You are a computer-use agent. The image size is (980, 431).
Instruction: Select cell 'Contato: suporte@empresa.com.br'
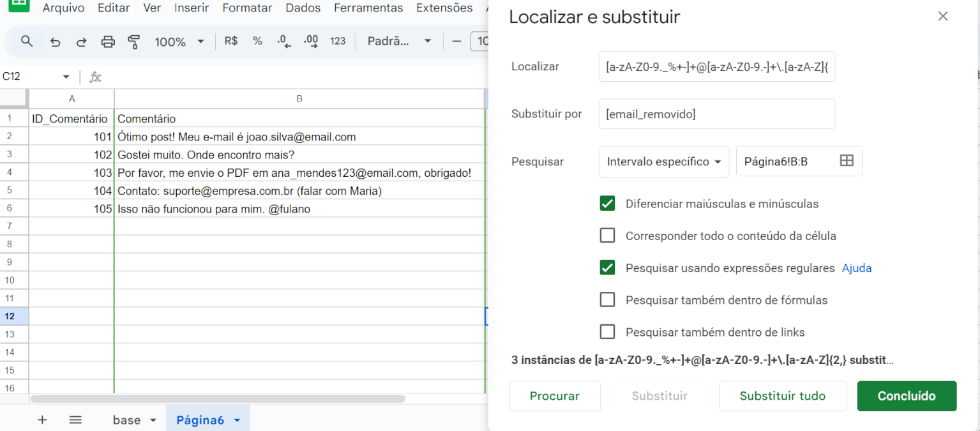tap(299, 190)
